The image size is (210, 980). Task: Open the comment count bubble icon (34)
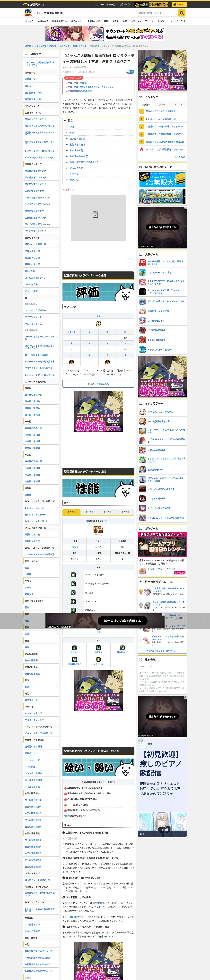click(130, 72)
